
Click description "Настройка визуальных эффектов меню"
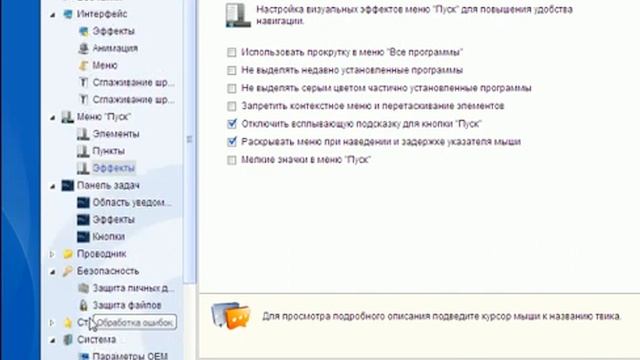click(x=414, y=15)
